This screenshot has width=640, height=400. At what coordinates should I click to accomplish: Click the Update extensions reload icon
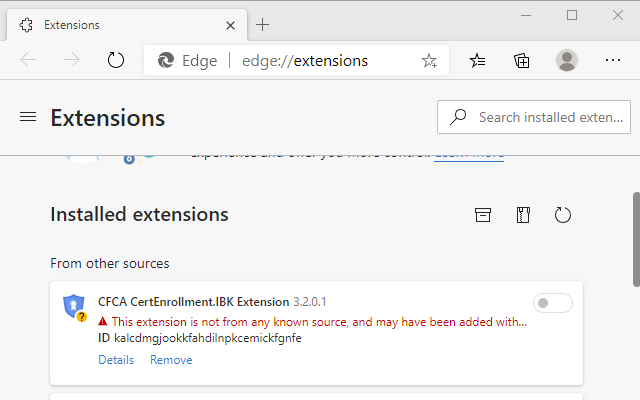[x=562, y=215]
